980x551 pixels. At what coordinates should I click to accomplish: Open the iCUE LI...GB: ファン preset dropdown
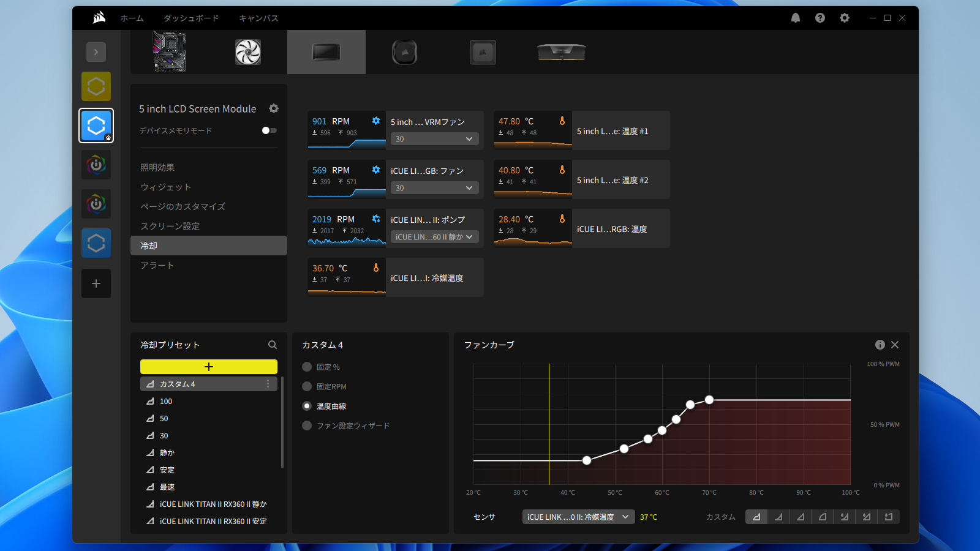435,188
